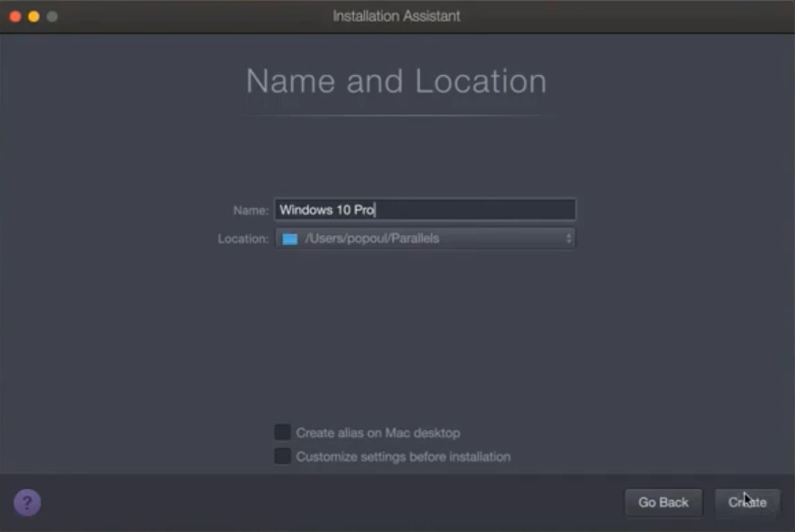Screen dimensions: 795x532
Task: Click the blue folder icon in Location
Action: (290, 239)
